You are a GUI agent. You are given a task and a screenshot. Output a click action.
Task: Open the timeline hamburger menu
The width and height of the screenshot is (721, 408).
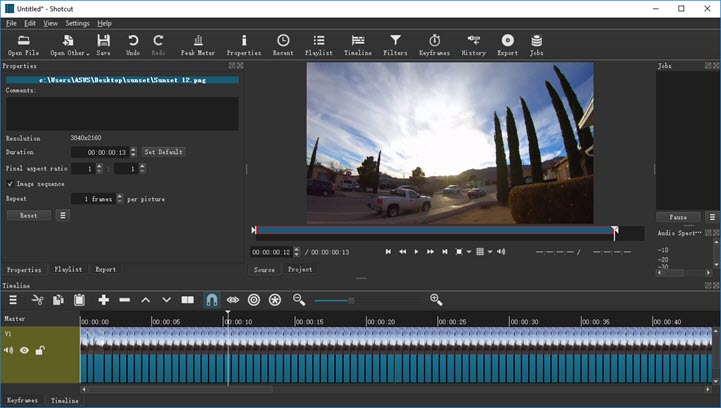click(13, 299)
